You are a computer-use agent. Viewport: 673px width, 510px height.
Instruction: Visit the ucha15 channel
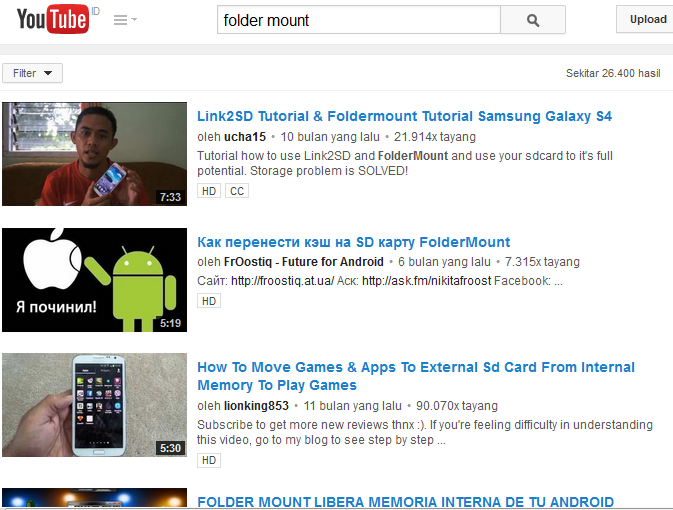click(x=245, y=137)
